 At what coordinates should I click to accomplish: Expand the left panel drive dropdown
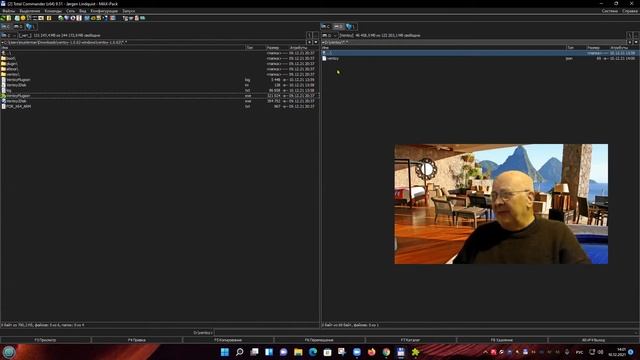point(9,36)
